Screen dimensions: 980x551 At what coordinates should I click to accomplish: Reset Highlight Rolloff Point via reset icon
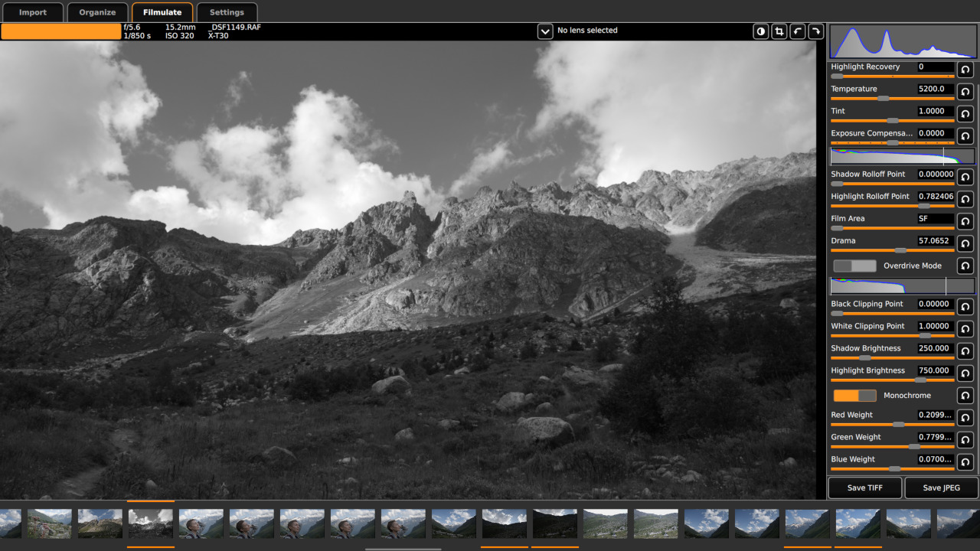pos(965,199)
